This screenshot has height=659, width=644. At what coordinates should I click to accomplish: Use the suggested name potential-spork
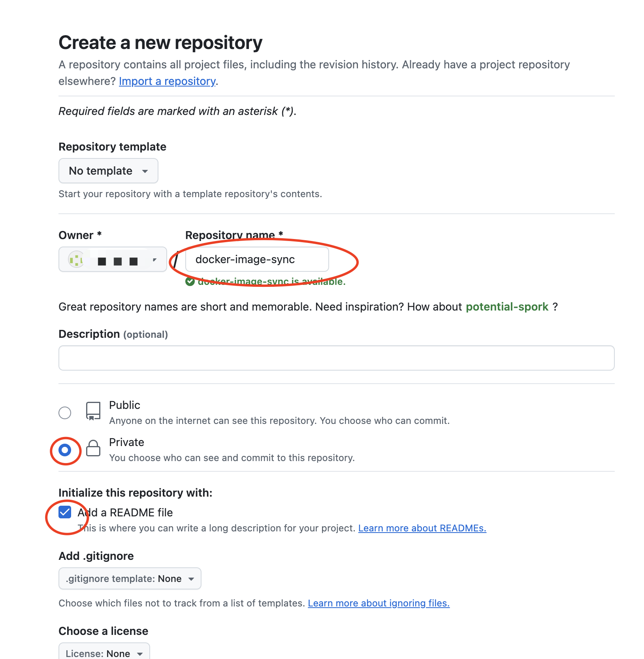507,307
